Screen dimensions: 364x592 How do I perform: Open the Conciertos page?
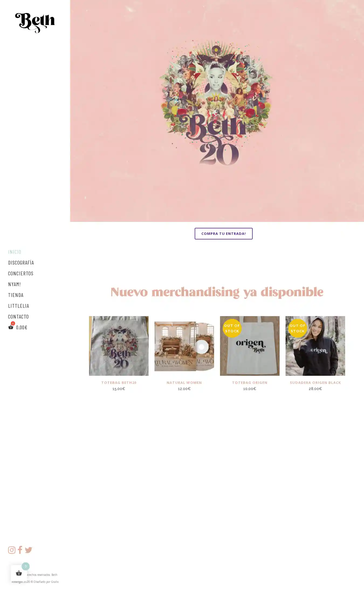[21, 273]
